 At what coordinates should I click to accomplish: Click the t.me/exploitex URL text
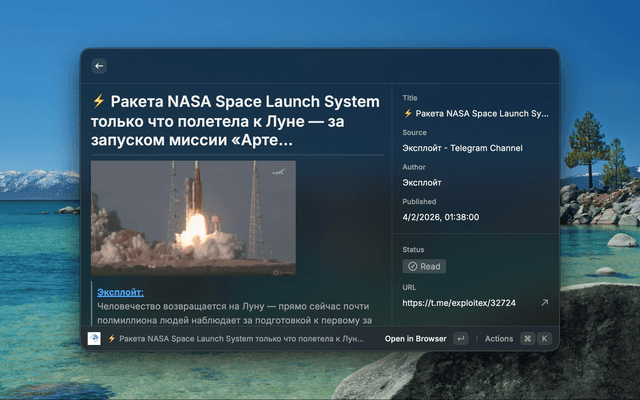(x=459, y=302)
